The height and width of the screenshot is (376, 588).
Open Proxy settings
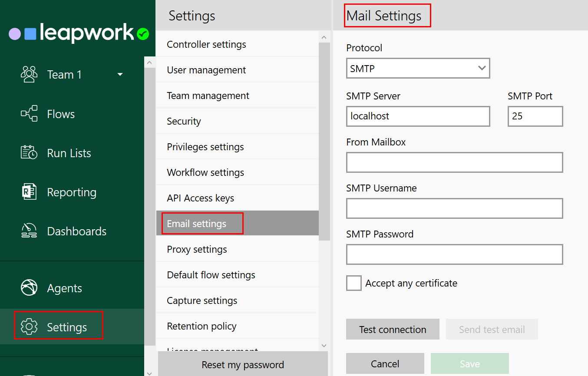(197, 249)
